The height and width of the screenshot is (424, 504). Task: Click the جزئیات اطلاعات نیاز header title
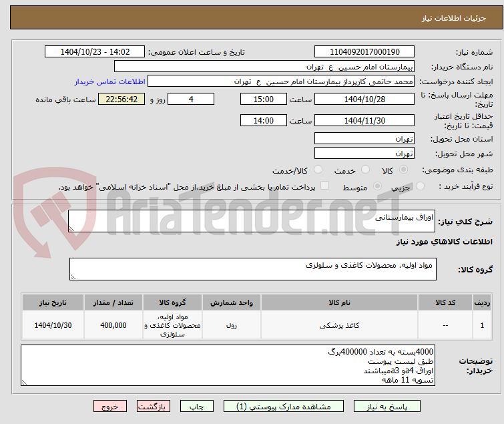coord(453,18)
